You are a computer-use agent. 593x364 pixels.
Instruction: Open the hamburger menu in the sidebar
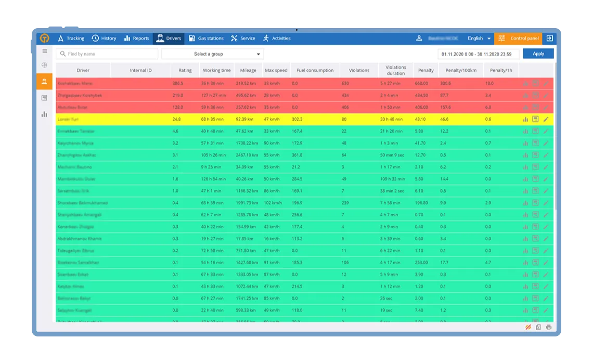[x=44, y=51]
